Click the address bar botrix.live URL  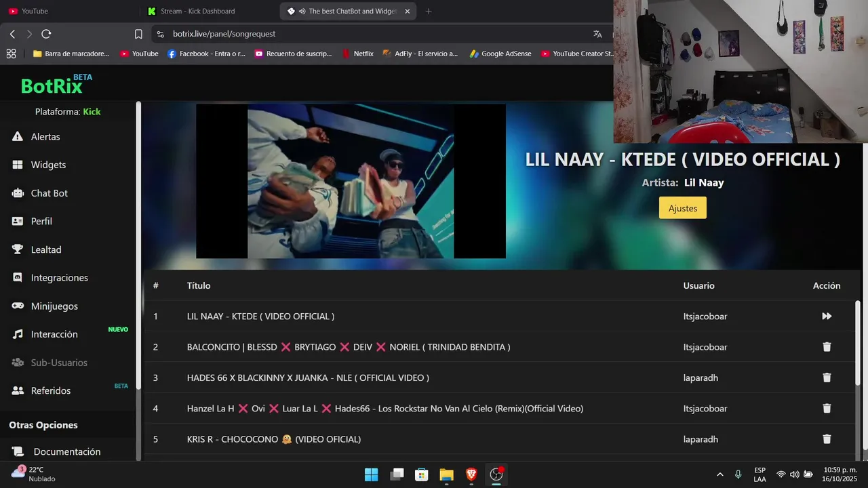pos(224,34)
